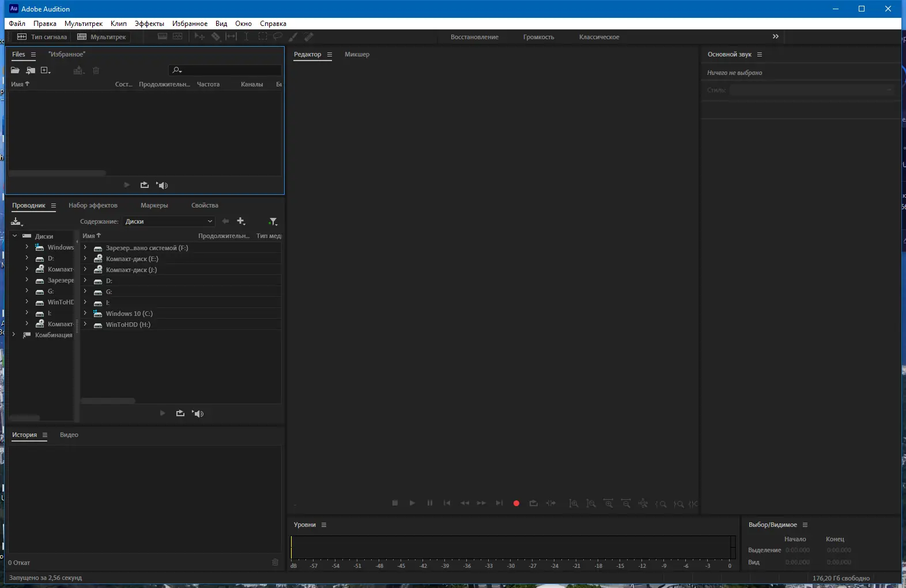Toggle loop playback in editor transport
The height and width of the screenshot is (588, 906).
pos(534,503)
